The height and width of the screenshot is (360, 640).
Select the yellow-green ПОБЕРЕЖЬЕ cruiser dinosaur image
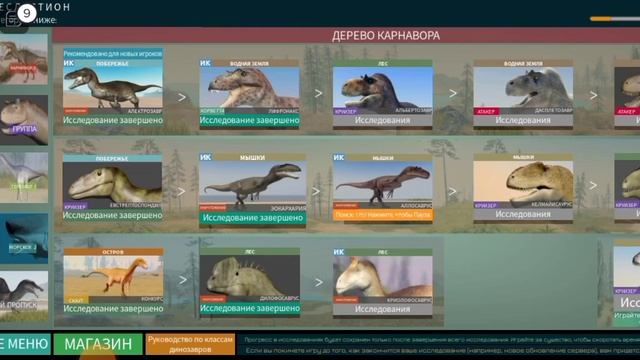click(113, 182)
